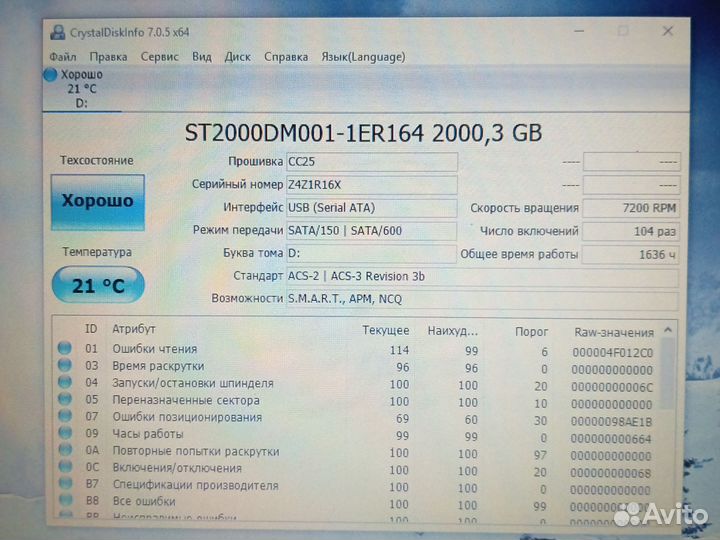
Task: Click the Порог column header
Action: pos(531,332)
